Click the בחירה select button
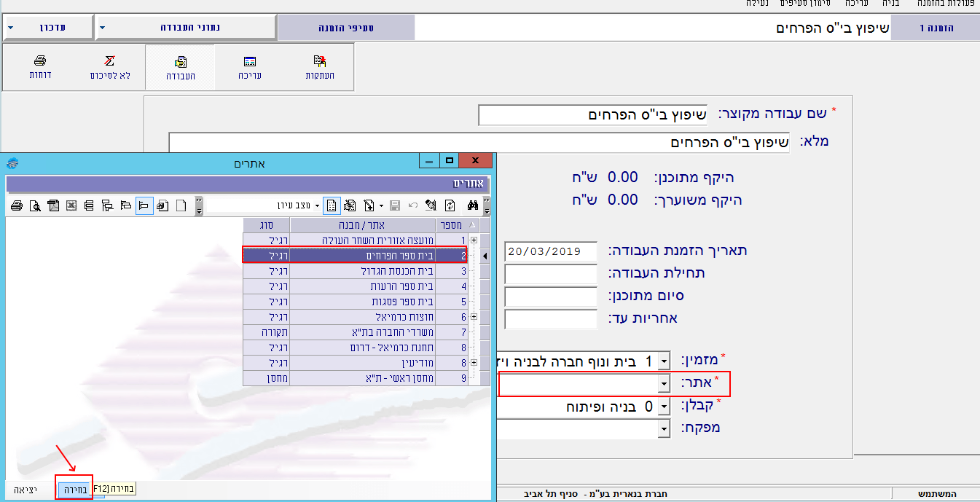Screen dimensions: 980x502 [74, 489]
